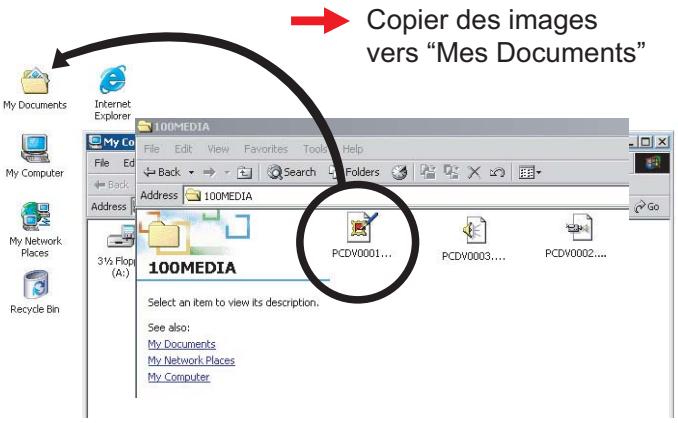
Task: Click the My Documents link under See also
Action: pos(182,344)
